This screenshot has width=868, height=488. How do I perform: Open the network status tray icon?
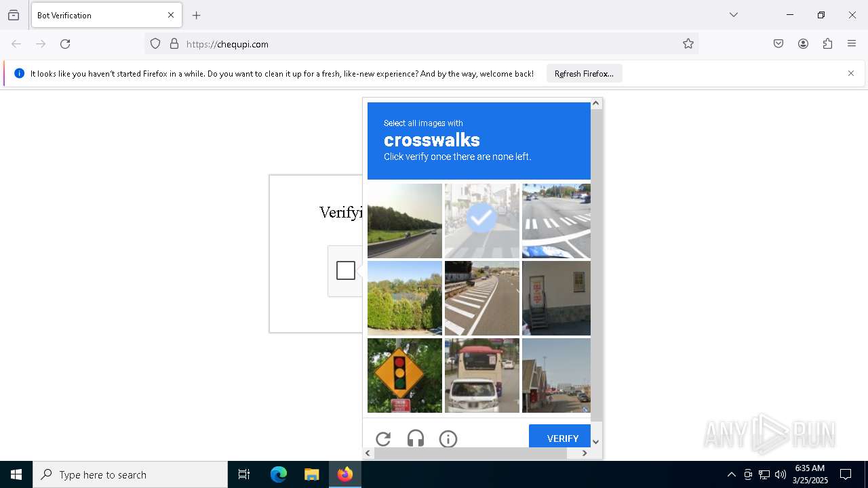coord(764,474)
